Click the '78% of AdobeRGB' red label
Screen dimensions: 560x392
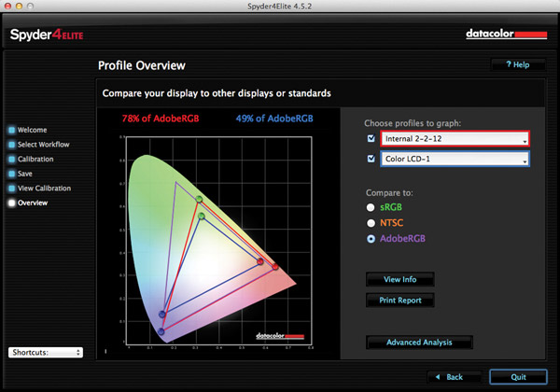[x=161, y=119]
